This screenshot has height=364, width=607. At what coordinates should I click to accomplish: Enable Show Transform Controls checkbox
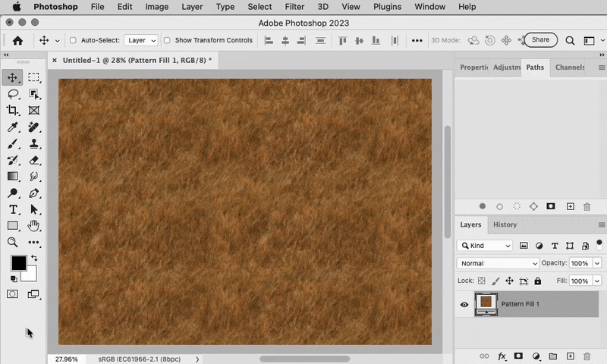coord(167,40)
